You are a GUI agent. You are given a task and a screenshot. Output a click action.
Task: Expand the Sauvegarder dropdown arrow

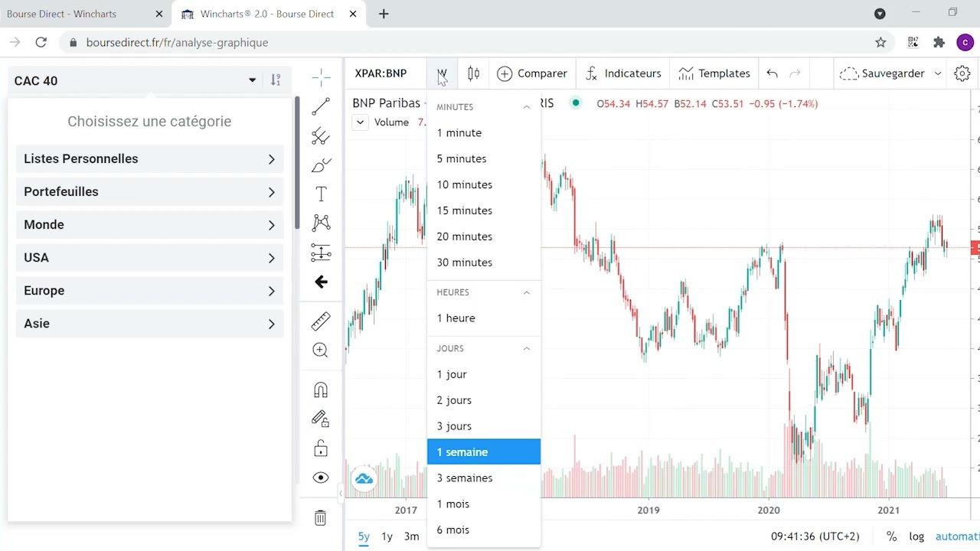pyautogui.click(x=938, y=73)
